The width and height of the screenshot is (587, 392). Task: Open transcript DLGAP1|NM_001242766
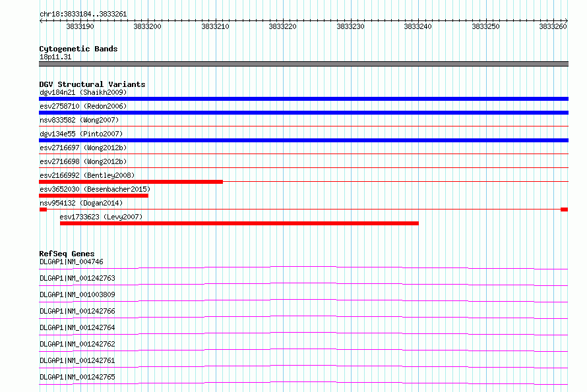pos(77,311)
